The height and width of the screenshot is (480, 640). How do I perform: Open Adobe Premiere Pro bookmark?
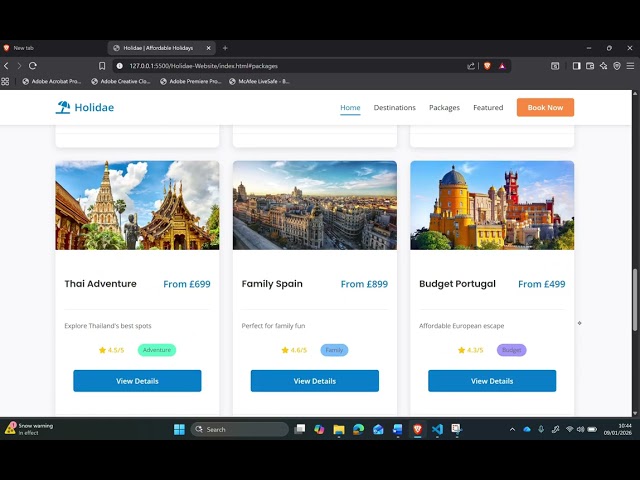click(x=190, y=81)
